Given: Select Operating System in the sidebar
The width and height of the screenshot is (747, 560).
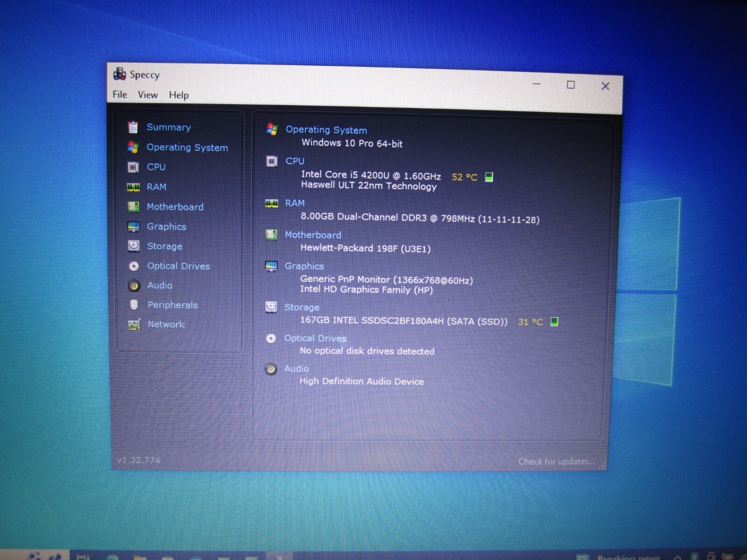Looking at the screenshot, I should (x=187, y=147).
